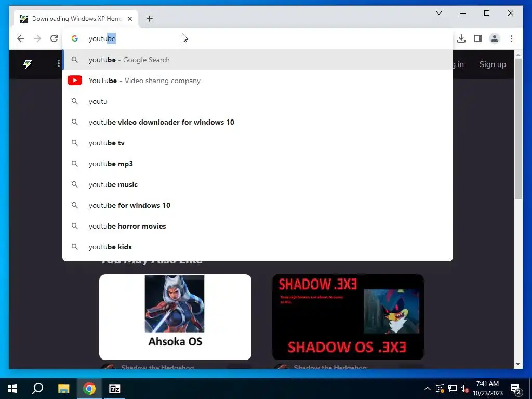This screenshot has width=532, height=399.
Task: Open the Chrome three-dot menu
Action: (511, 38)
